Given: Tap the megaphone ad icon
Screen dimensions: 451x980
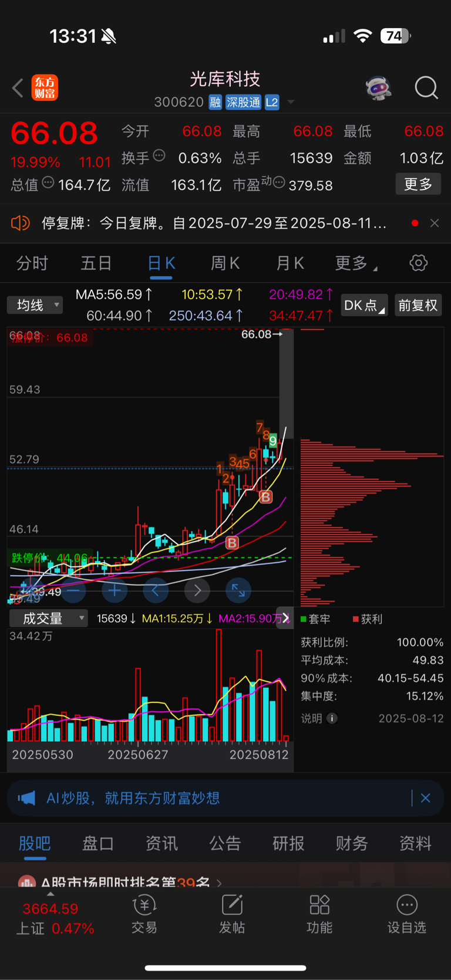Looking at the screenshot, I should point(26,798).
